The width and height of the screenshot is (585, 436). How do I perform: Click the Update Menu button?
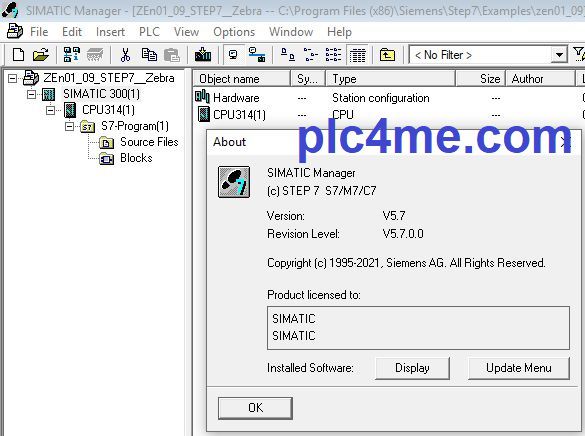(519, 368)
